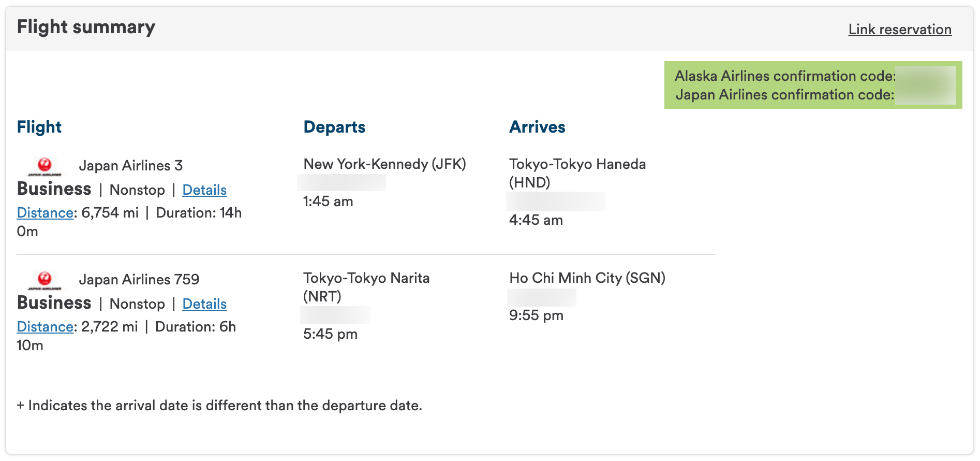Open Details for Japan Airlines 3
The image size is (980, 461).
[x=204, y=190]
